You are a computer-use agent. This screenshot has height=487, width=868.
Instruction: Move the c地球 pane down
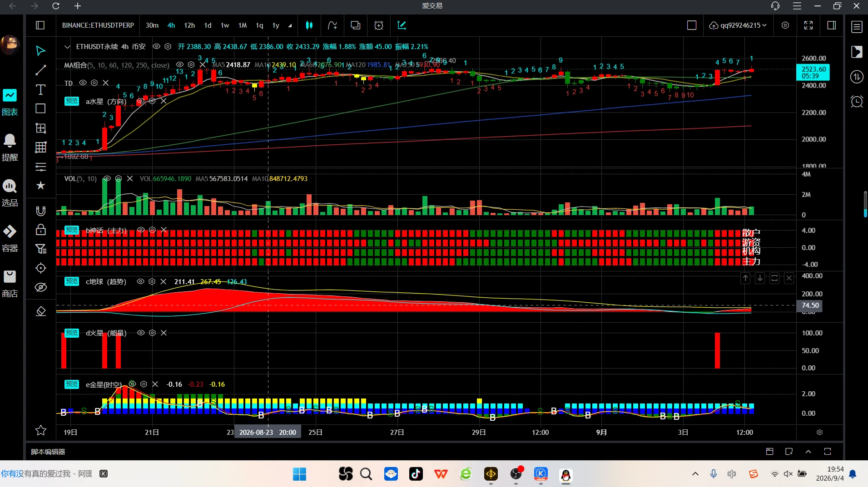760,278
